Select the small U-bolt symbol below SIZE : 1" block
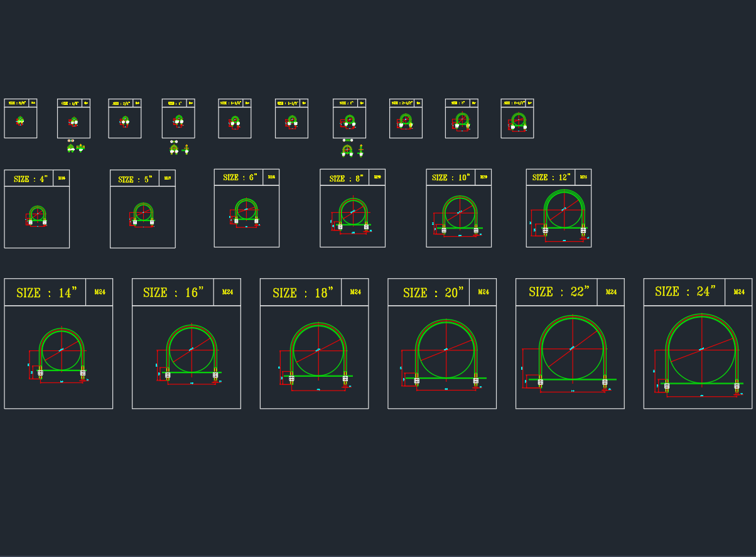756x557 pixels. (174, 148)
